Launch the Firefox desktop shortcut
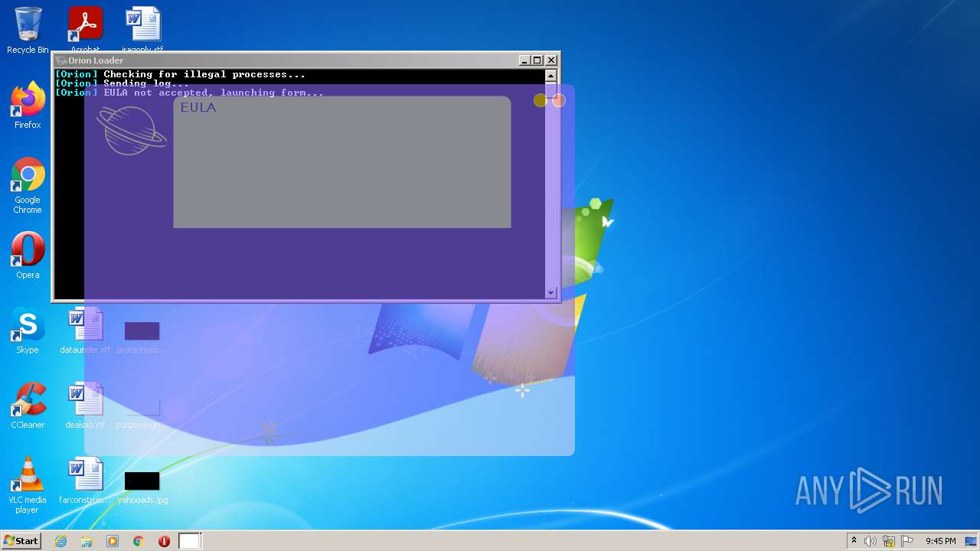Viewport: 980px width, 551px height. (x=28, y=105)
